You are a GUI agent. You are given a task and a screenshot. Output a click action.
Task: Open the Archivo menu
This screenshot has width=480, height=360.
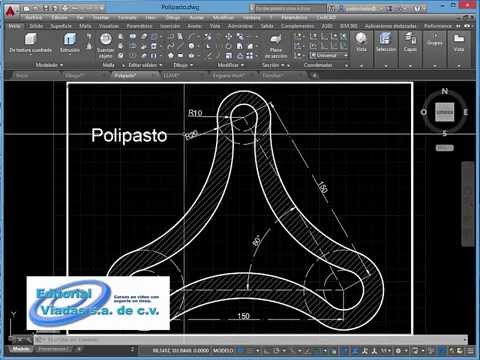point(34,17)
